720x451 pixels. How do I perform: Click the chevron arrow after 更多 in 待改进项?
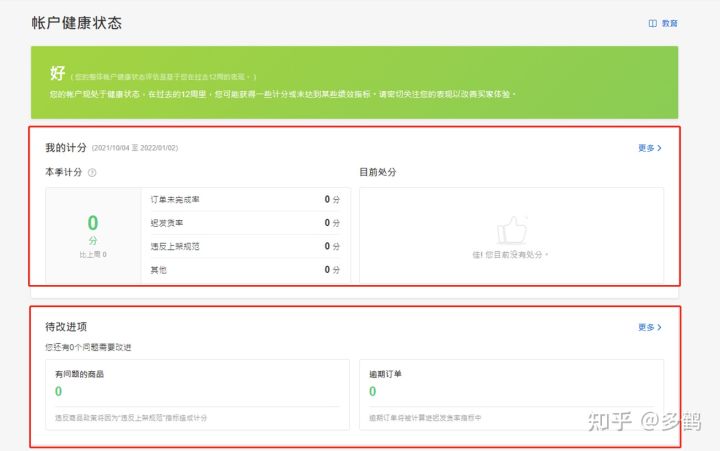[659, 327]
